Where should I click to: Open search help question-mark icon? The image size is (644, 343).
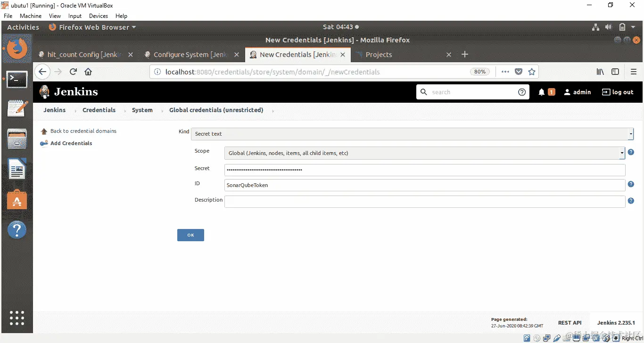point(522,92)
